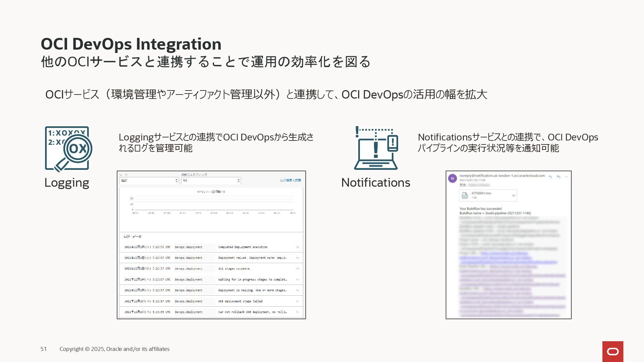Open the time filter dropdown

[x=211, y=181]
